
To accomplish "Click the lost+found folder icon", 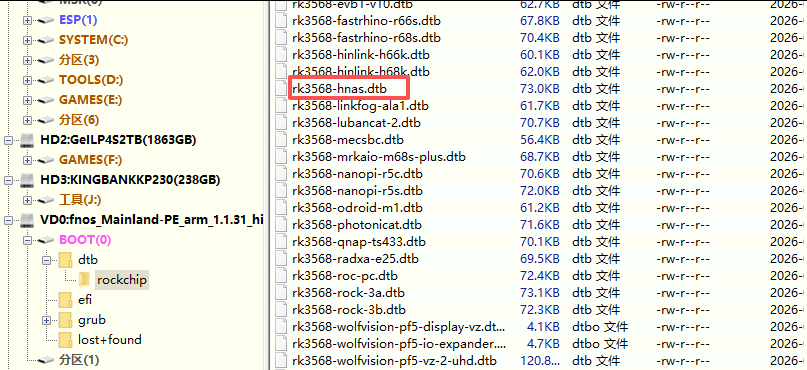I will click(x=65, y=340).
